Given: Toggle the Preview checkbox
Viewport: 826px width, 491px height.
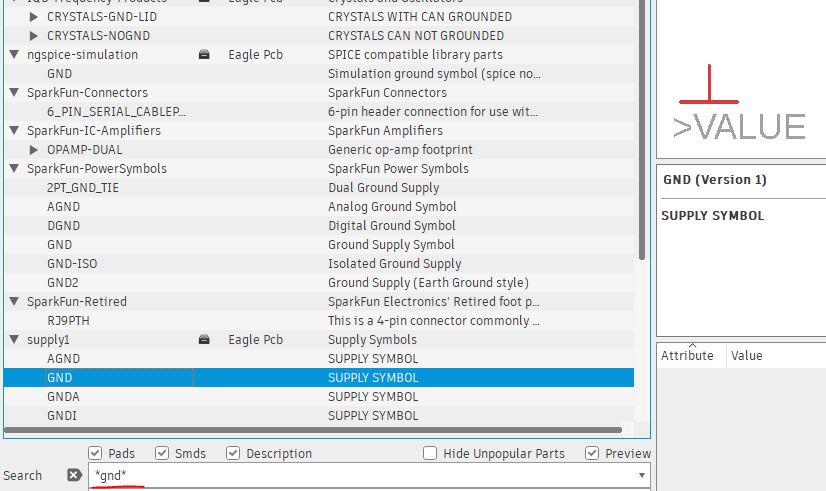Looking at the screenshot, I should 592,453.
